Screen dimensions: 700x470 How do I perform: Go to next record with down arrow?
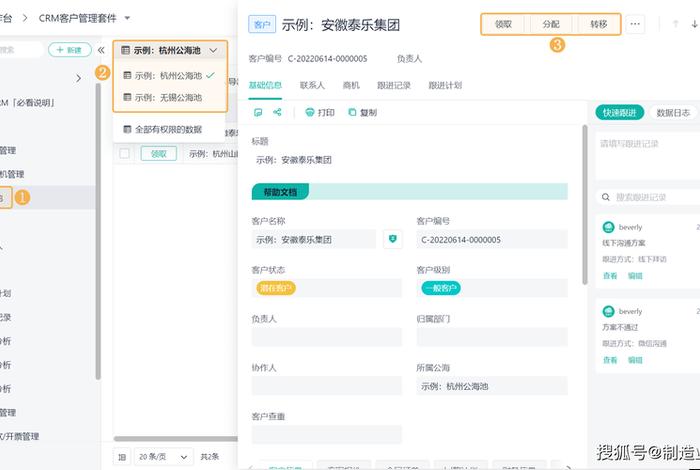[694, 24]
